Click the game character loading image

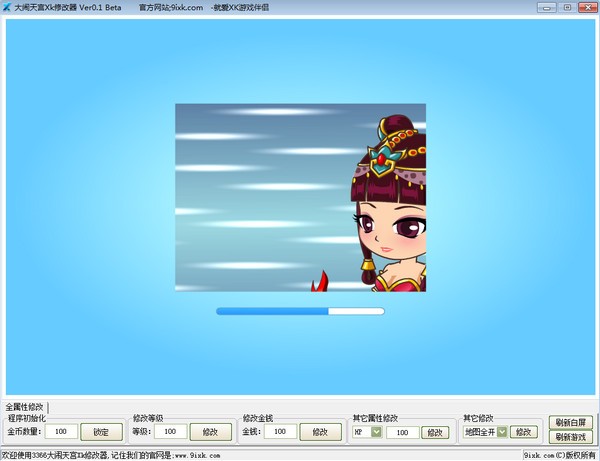click(300, 197)
